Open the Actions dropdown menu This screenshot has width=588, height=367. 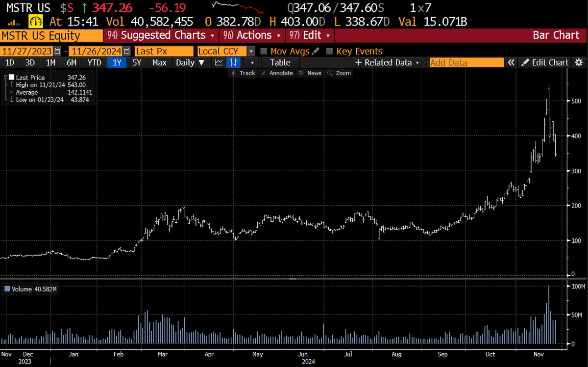(x=253, y=35)
